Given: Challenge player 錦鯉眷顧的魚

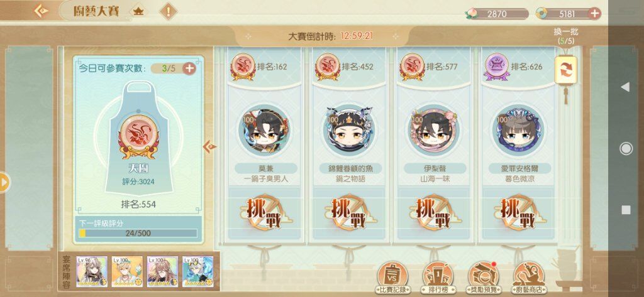Looking at the screenshot, I should pos(350,213).
